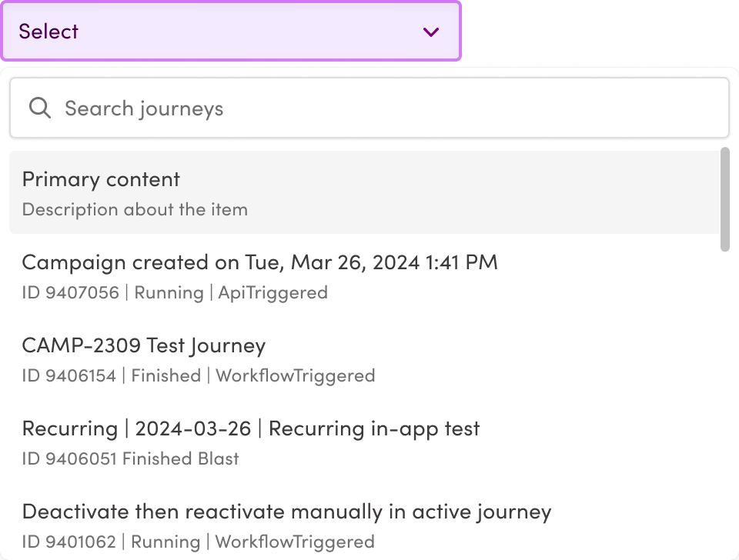Viewport: 739px width, 560px height.
Task: Click the magnifying glass search icon
Action: pyautogui.click(x=38, y=108)
